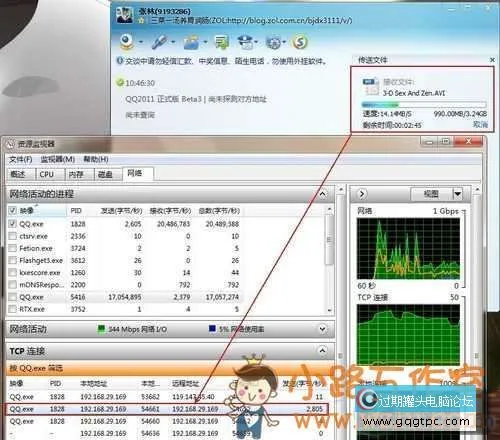The width and height of the screenshot is (500, 440).
Task: Sort processes by the PID column header
Action: (x=76, y=211)
